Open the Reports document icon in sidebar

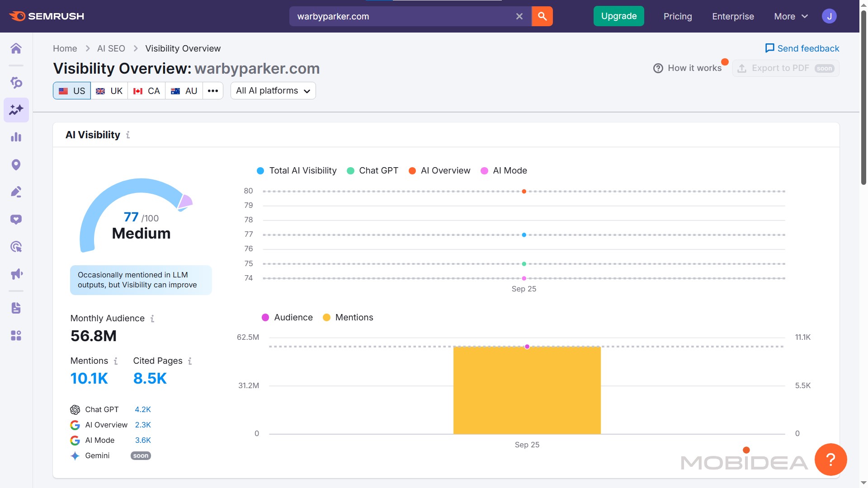[16, 308]
